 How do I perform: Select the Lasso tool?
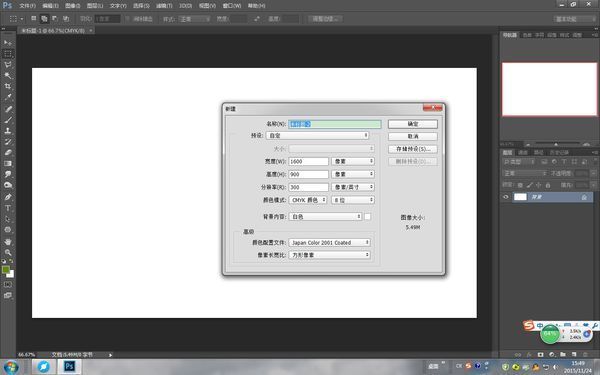[x=8, y=65]
